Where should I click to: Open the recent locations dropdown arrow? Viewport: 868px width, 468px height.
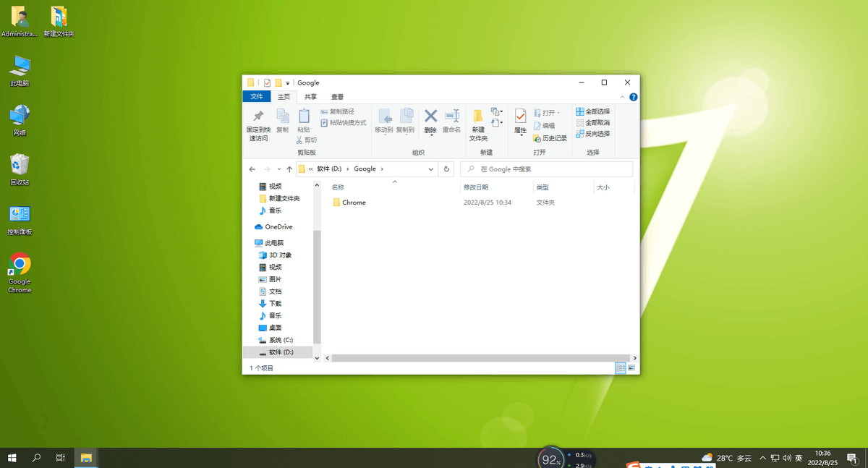(x=279, y=169)
